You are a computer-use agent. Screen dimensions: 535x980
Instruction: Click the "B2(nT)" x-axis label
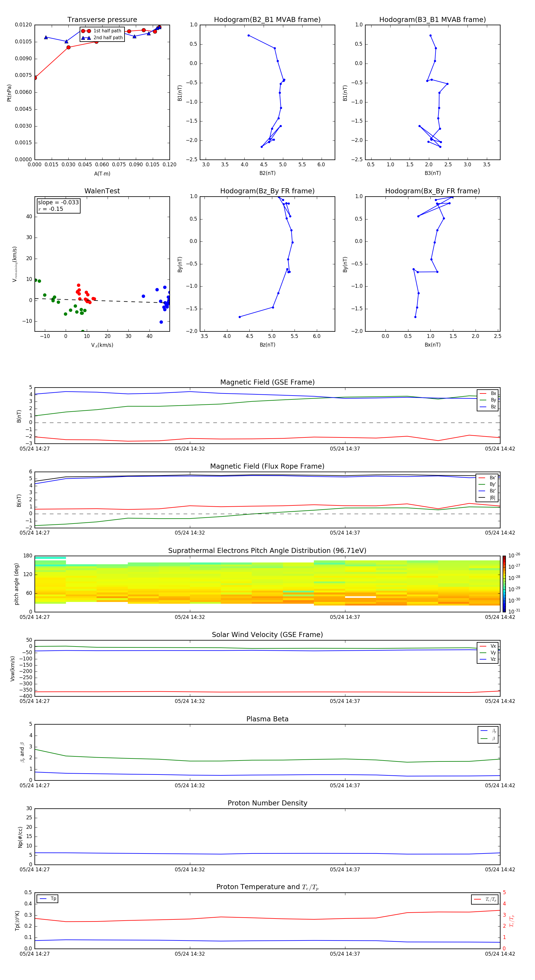click(267, 173)
